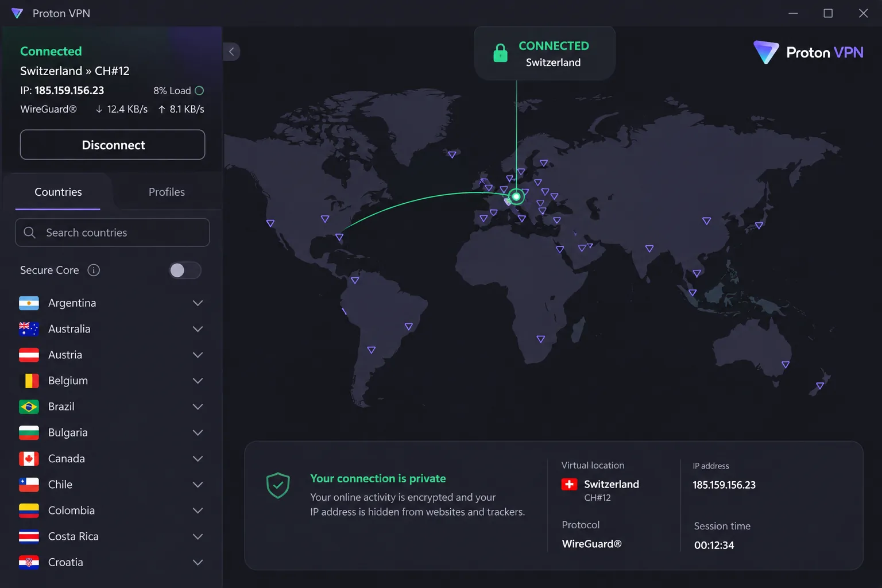
Task: Click the New Zealand server marker on map
Action: (820, 386)
